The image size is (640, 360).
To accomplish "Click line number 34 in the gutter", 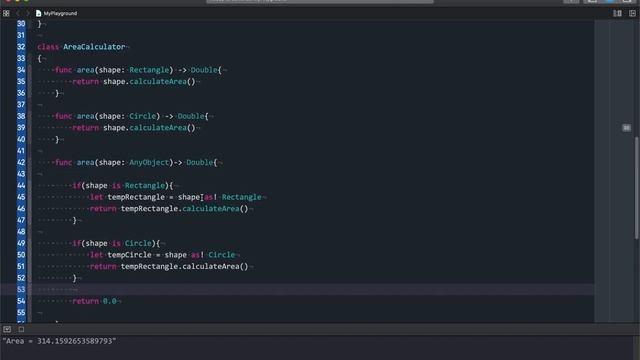I will pos(21,70).
